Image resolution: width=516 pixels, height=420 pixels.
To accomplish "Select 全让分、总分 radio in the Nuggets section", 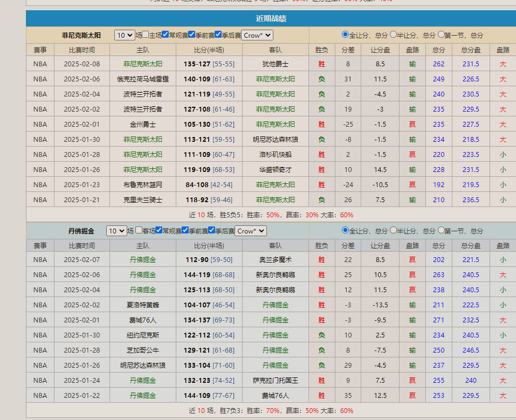I will click(x=345, y=230).
